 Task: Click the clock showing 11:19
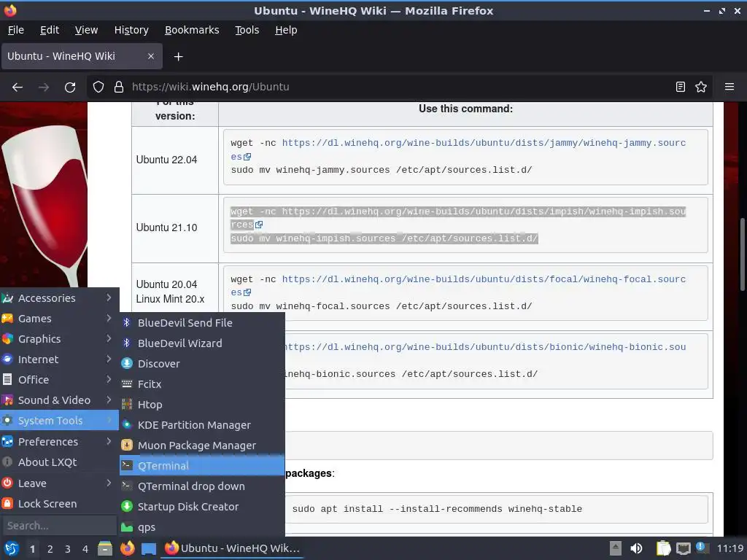click(x=729, y=548)
